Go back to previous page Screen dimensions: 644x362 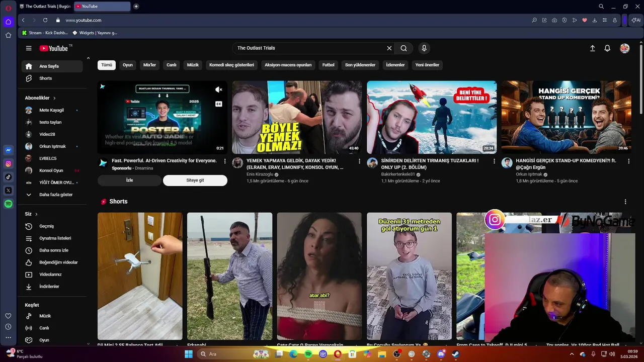23,20
